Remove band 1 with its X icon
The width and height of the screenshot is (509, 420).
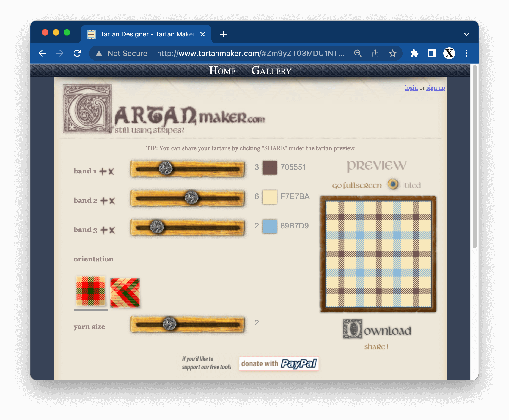(x=111, y=171)
